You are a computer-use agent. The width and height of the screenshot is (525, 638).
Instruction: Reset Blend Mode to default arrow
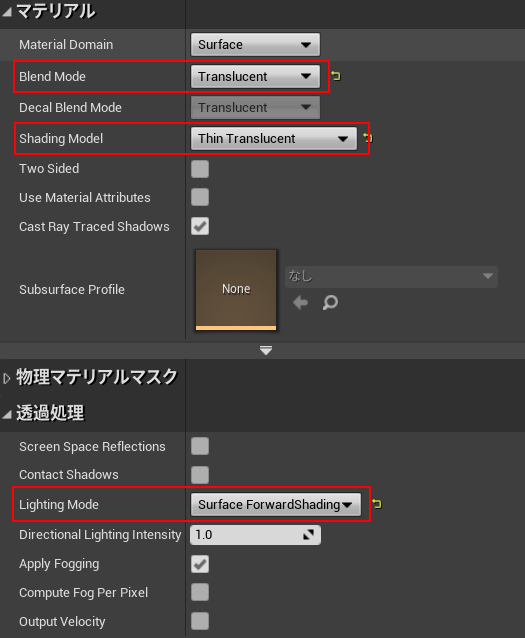[x=336, y=76]
